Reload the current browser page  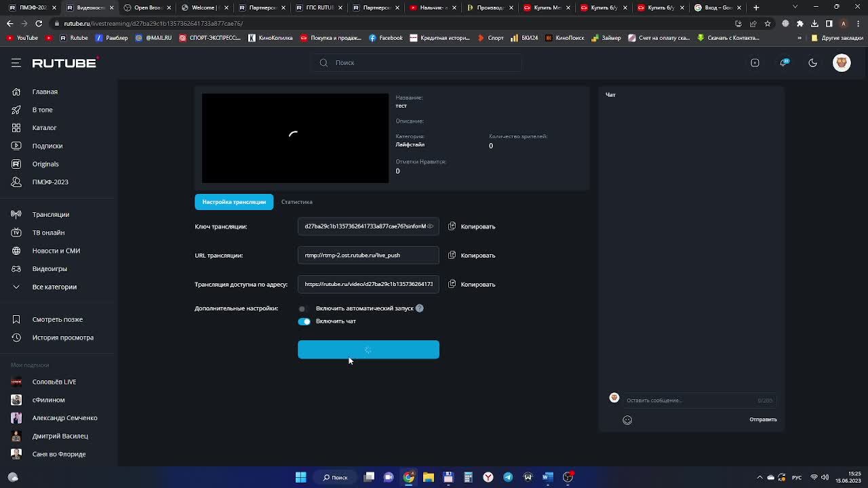tap(39, 23)
